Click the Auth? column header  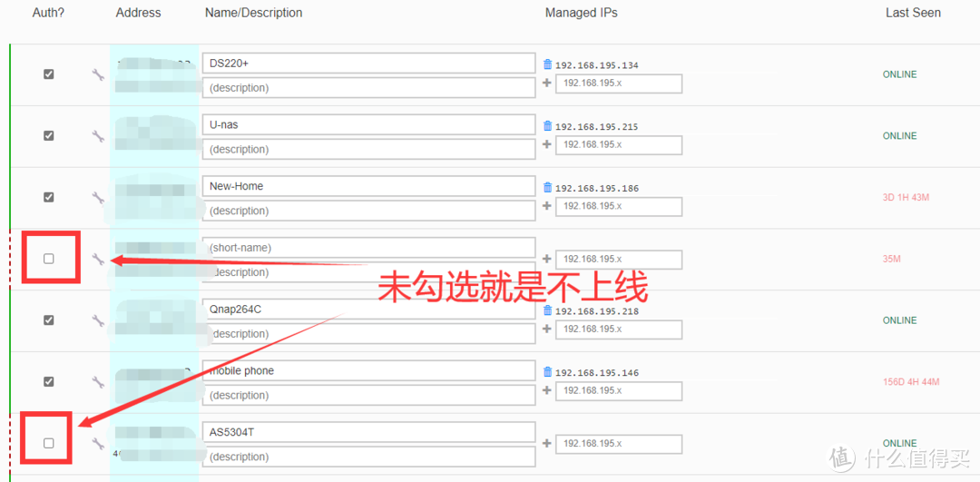48,13
